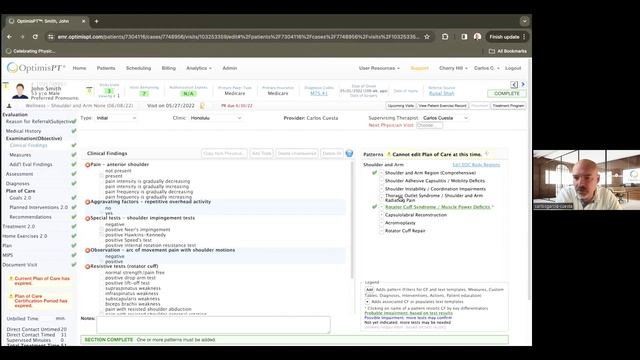Go to the Home menu
Screen dimensions: 640x360
click(x=79, y=68)
